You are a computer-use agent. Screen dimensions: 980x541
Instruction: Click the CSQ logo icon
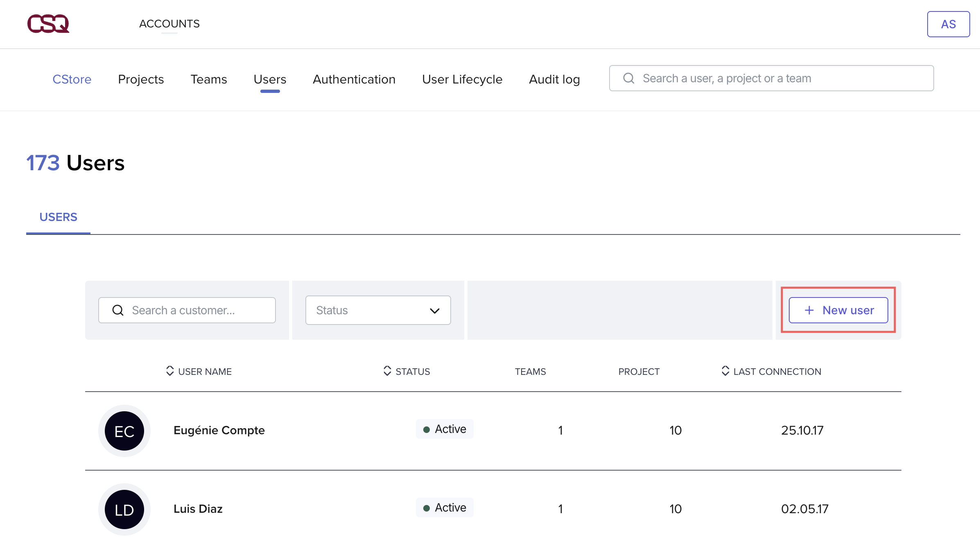tap(48, 24)
